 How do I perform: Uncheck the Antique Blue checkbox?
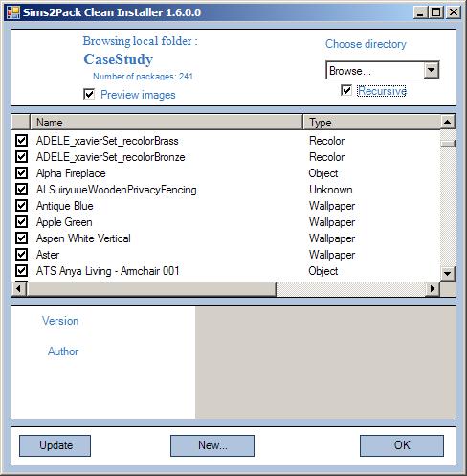[21, 206]
